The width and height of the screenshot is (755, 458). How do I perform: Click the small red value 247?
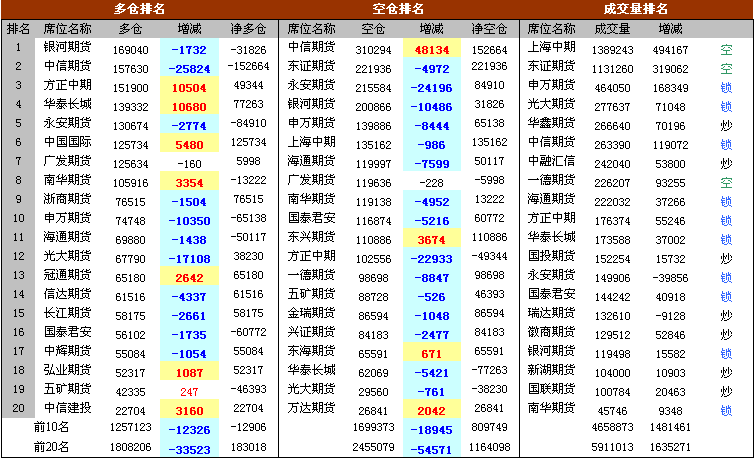pos(189,392)
